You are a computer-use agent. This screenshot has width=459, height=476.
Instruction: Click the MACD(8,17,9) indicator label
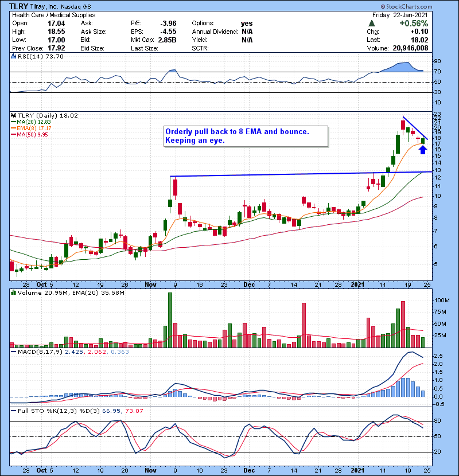click(x=40, y=352)
